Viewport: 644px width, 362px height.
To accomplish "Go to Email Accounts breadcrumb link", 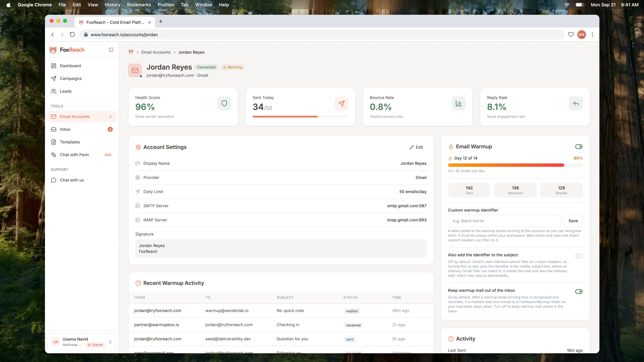I will [x=156, y=52].
